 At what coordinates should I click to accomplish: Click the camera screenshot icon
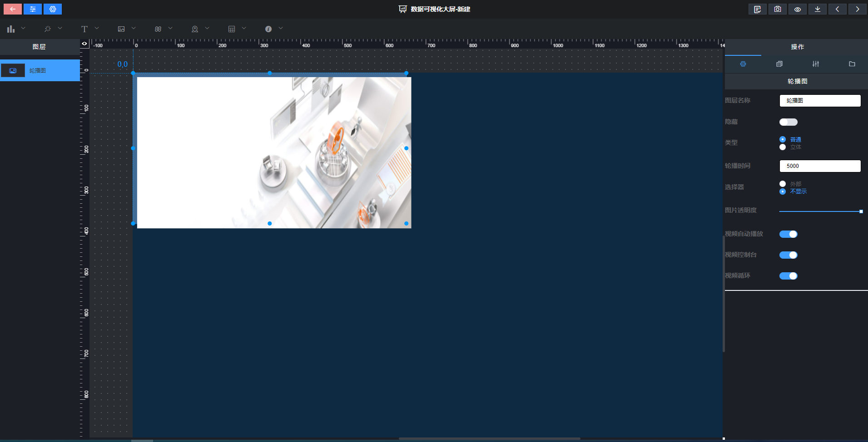coord(778,9)
